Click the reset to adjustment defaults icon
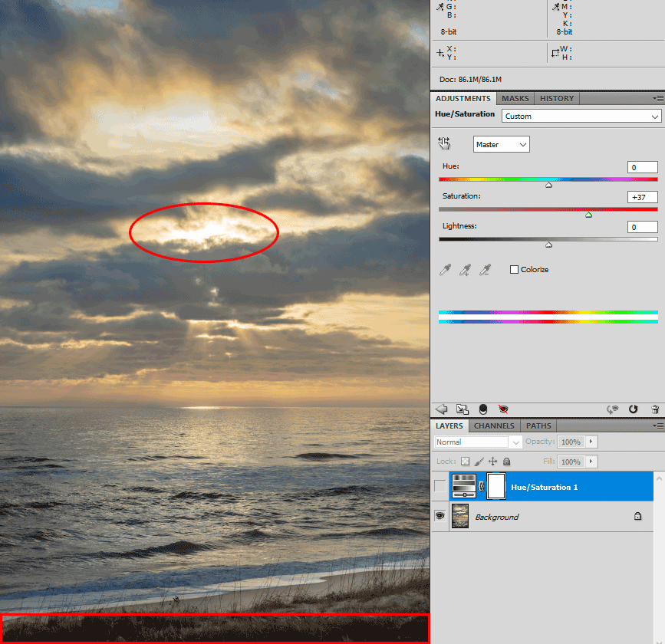The height and width of the screenshot is (644, 665). point(633,409)
